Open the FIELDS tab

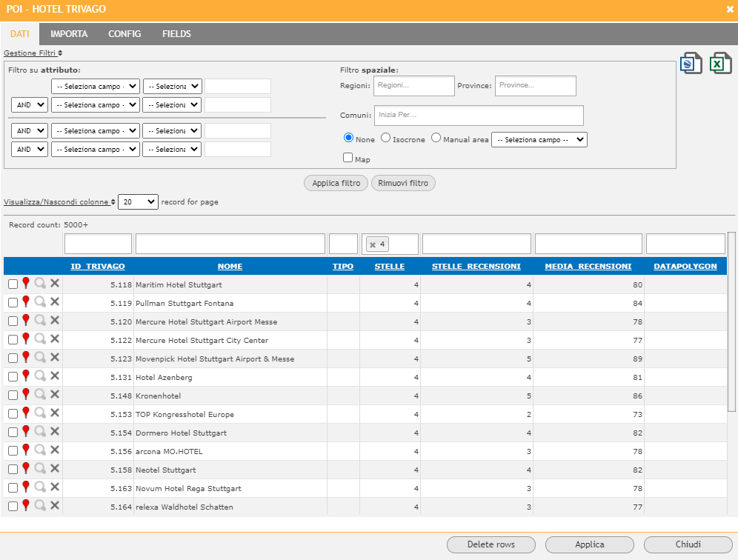coord(176,34)
